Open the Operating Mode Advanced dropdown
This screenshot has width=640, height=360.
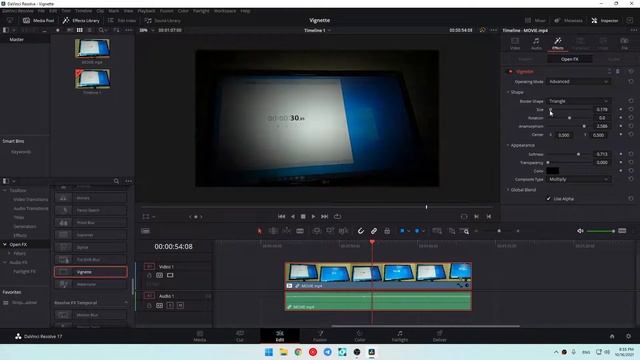(578, 82)
